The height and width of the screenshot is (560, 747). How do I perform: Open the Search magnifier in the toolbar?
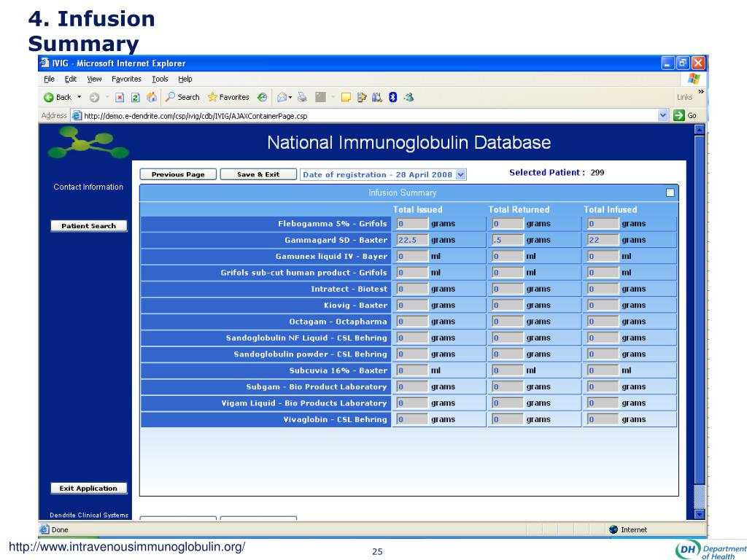[x=170, y=97]
